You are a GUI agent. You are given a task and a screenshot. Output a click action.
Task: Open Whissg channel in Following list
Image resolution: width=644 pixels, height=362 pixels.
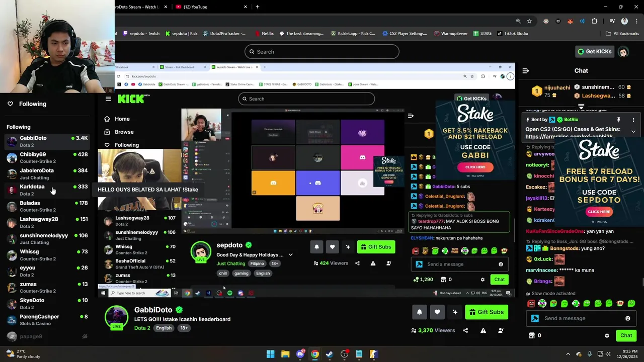point(47,255)
